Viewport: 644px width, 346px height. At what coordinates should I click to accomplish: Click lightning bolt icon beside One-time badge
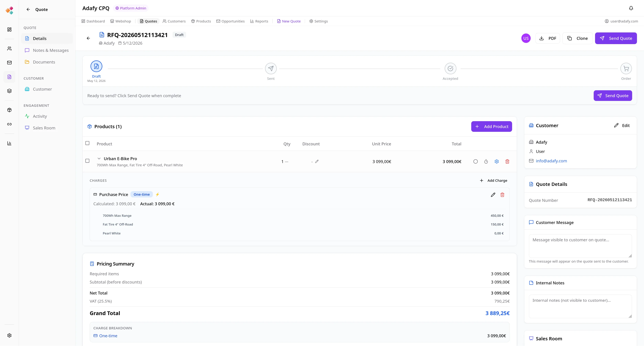click(x=157, y=195)
